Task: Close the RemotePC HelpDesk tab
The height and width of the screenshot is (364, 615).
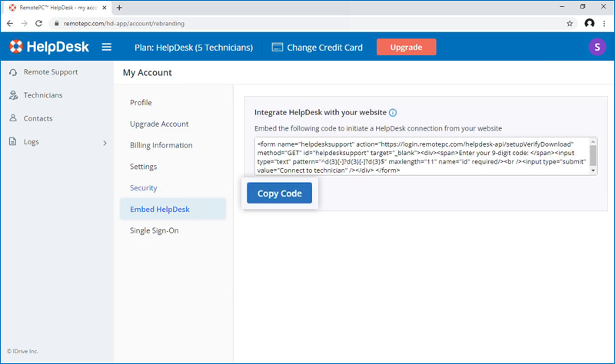Action: point(105,8)
